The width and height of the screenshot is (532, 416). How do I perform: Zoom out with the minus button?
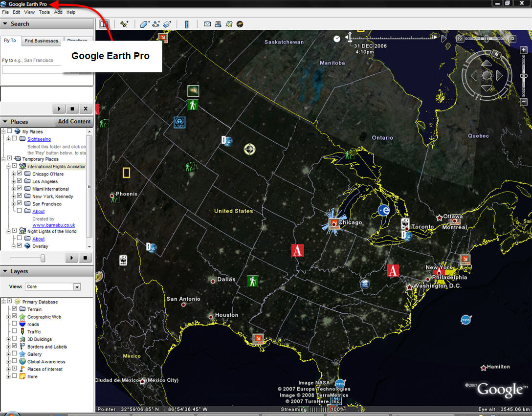coord(524,102)
